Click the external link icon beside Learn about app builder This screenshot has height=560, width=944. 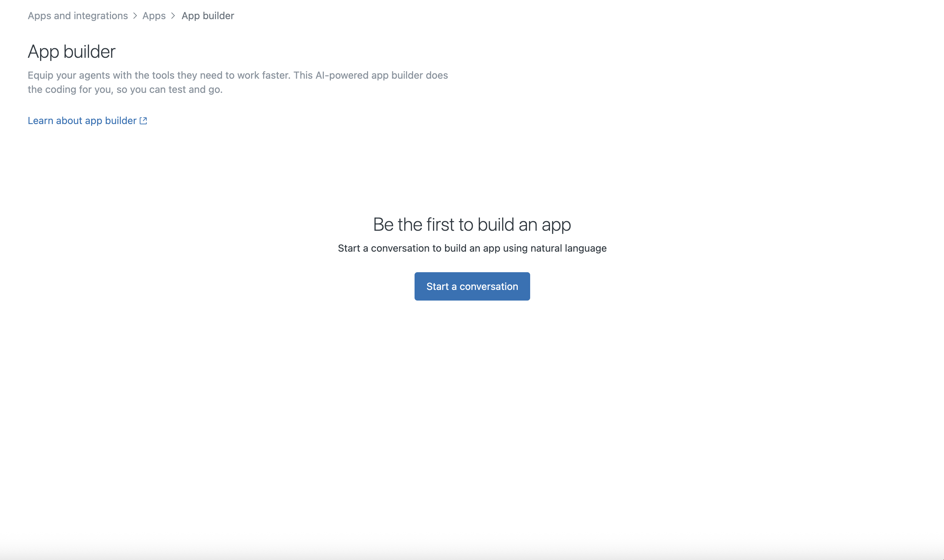pyautogui.click(x=143, y=121)
